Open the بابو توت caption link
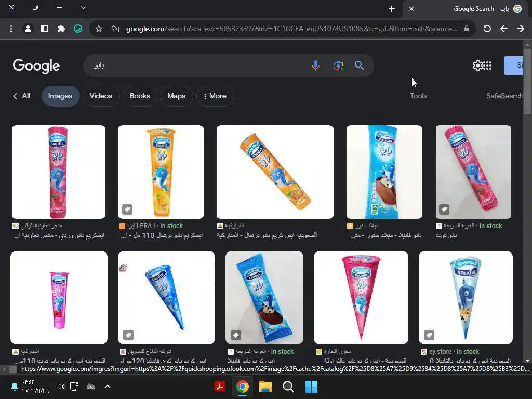The image size is (532, 399). click(x=446, y=235)
